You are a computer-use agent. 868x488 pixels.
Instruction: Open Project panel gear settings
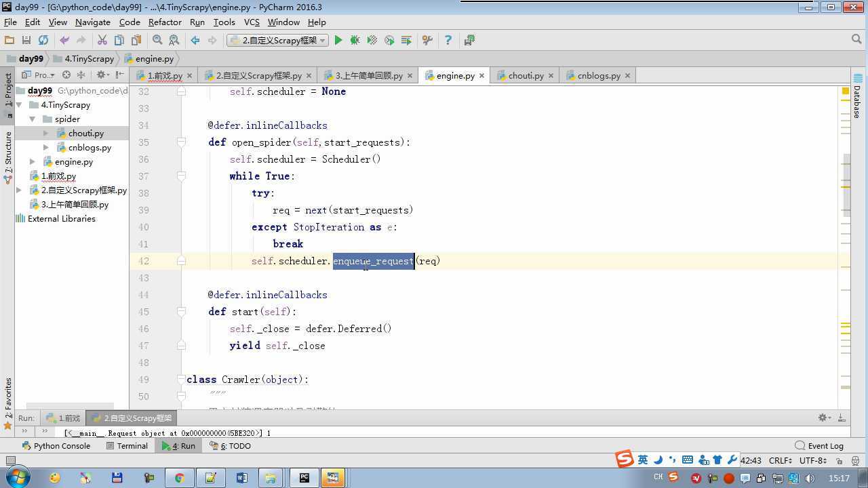pyautogui.click(x=102, y=75)
